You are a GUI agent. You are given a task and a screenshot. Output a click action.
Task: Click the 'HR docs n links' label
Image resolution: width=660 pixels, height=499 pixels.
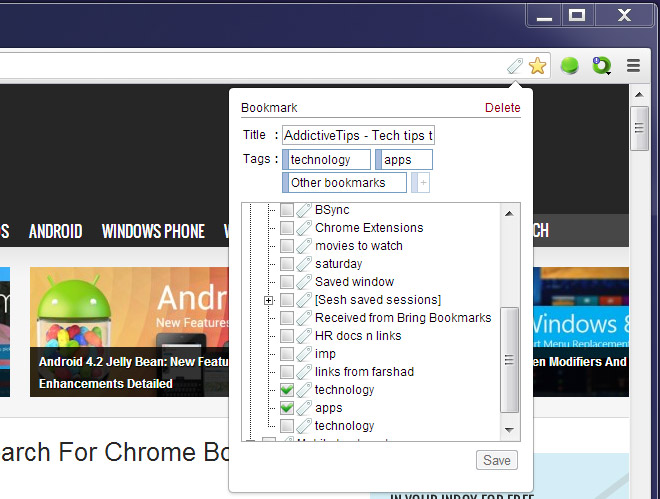point(358,336)
